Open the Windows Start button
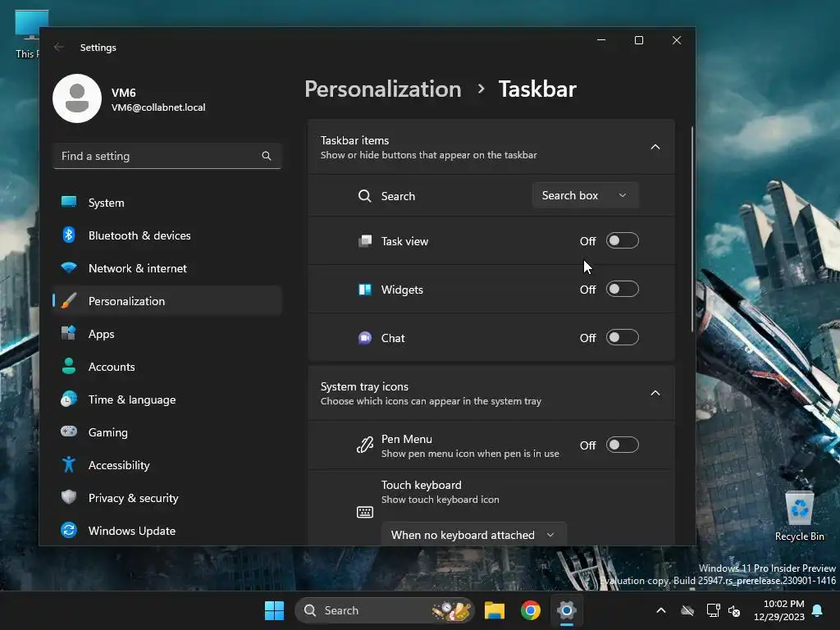Image resolution: width=840 pixels, height=630 pixels. click(274, 610)
